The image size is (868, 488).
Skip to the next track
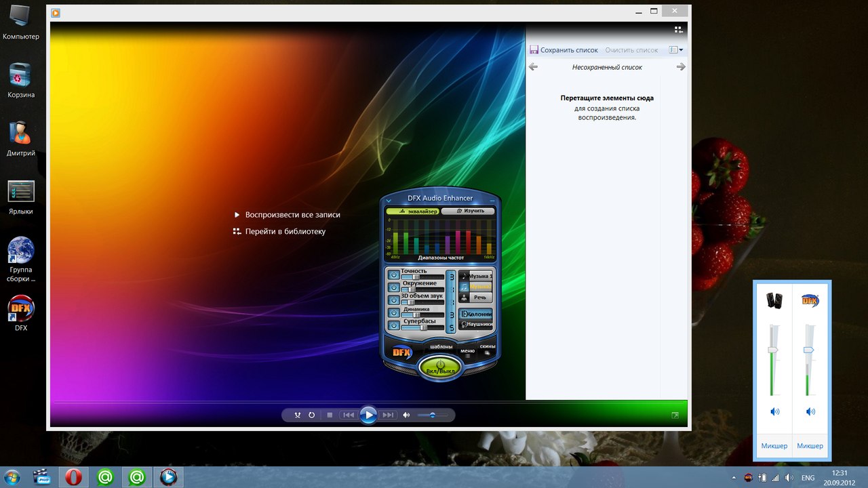[x=388, y=415]
